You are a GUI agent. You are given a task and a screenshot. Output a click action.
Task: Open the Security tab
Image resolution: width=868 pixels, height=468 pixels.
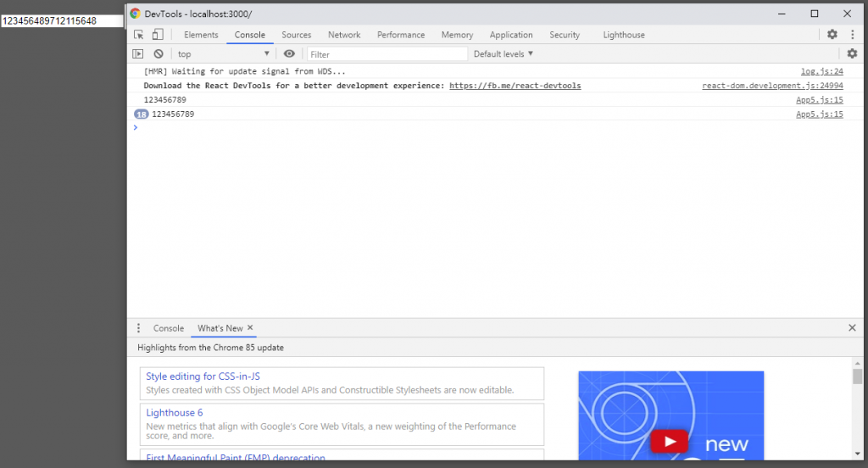click(x=565, y=35)
